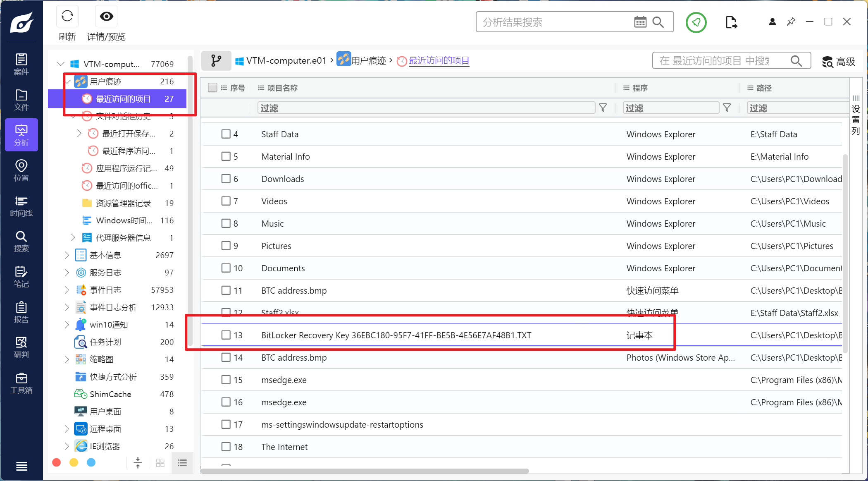Image resolution: width=868 pixels, height=481 pixels.
Task: Switch to grid view icon
Action: (160, 463)
